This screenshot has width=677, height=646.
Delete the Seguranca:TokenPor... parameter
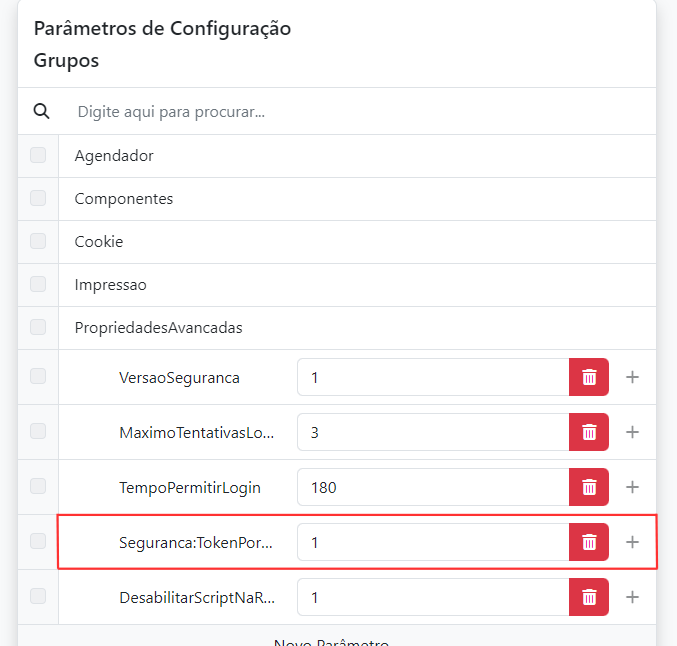pyautogui.click(x=589, y=542)
